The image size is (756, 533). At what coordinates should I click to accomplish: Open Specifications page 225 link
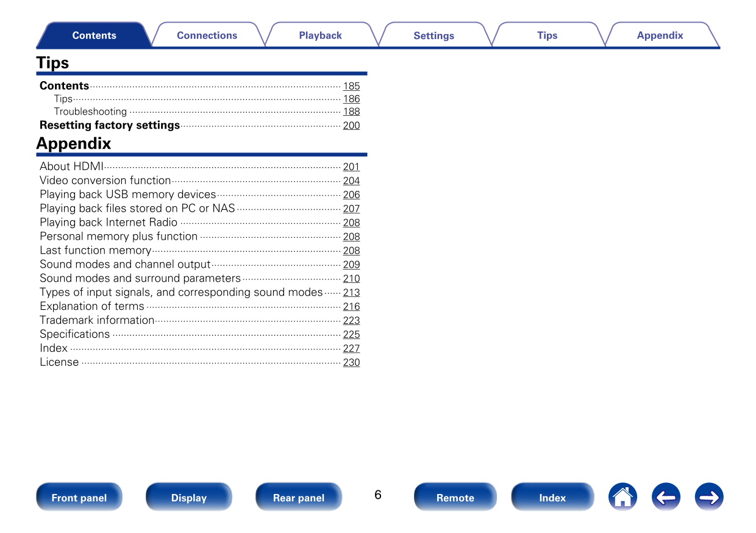pyautogui.click(x=351, y=335)
